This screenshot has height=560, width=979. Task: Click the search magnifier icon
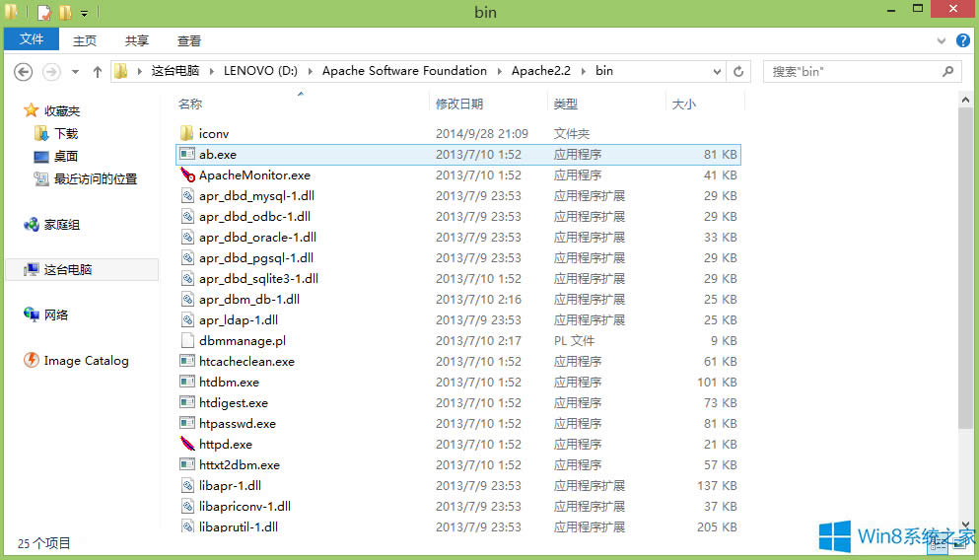point(947,71)
